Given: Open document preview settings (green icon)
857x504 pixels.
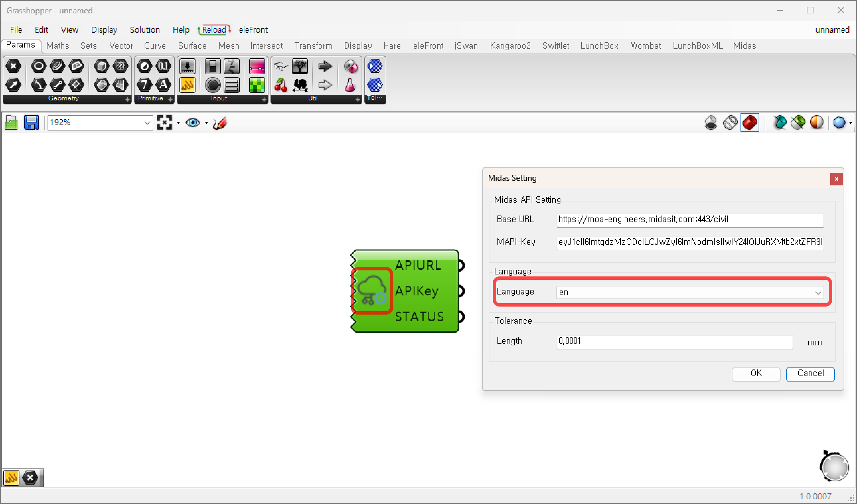Looking at the screenshot, I should (x=798, y=122).
